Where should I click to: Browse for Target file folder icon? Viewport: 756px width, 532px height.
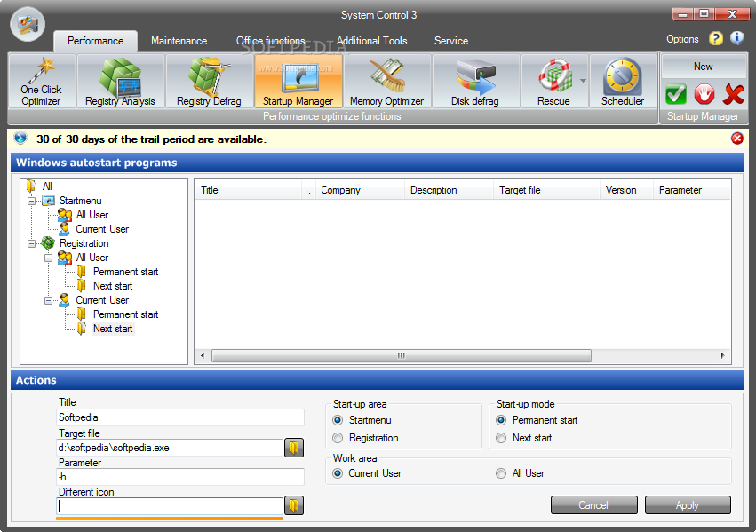pos(294,448)
